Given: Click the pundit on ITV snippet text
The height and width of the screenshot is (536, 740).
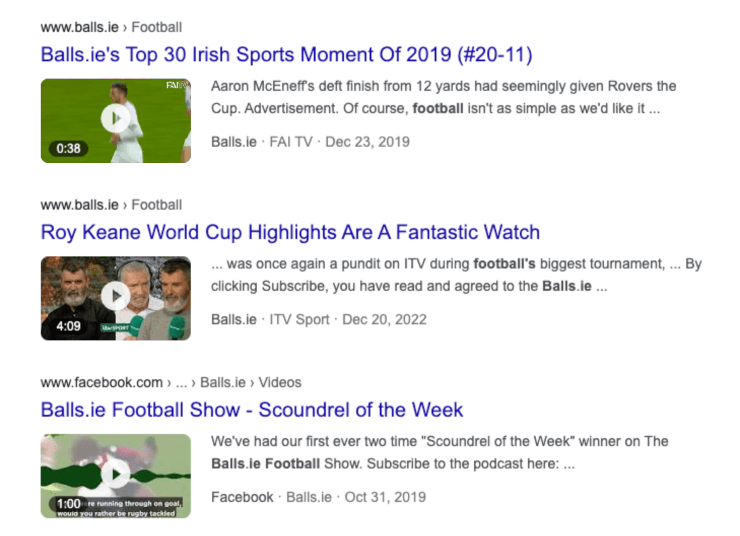Looking at the screenshot, I should coord(456,275).
